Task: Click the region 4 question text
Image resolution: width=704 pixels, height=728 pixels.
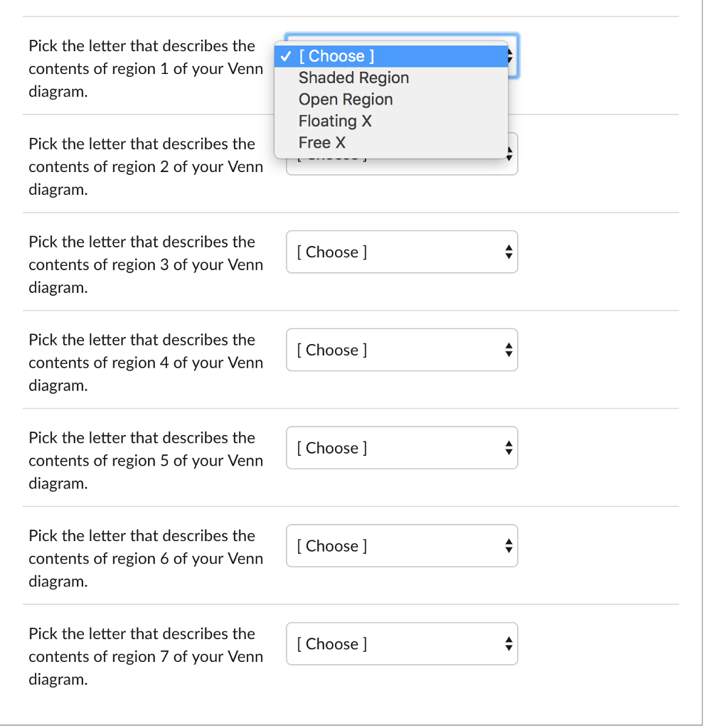Action: (146, 363)
